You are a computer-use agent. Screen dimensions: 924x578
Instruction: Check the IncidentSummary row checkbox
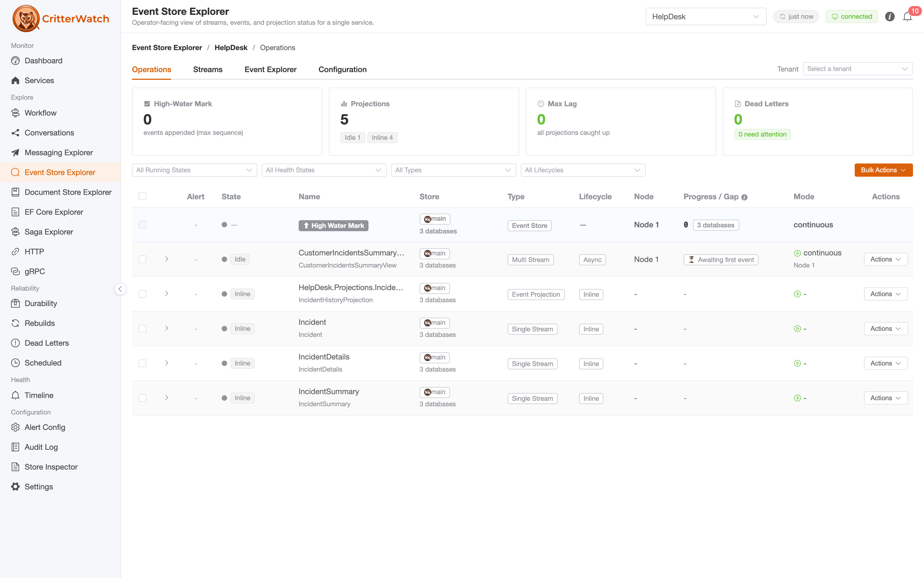pyautogui.click(x=142, y=398)
